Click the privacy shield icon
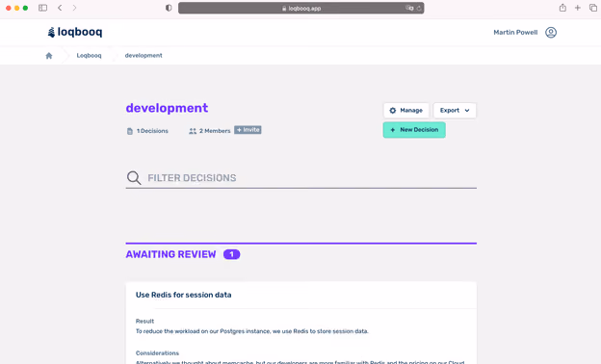Screen dimensions: 601x364 (x=169, y=8)
